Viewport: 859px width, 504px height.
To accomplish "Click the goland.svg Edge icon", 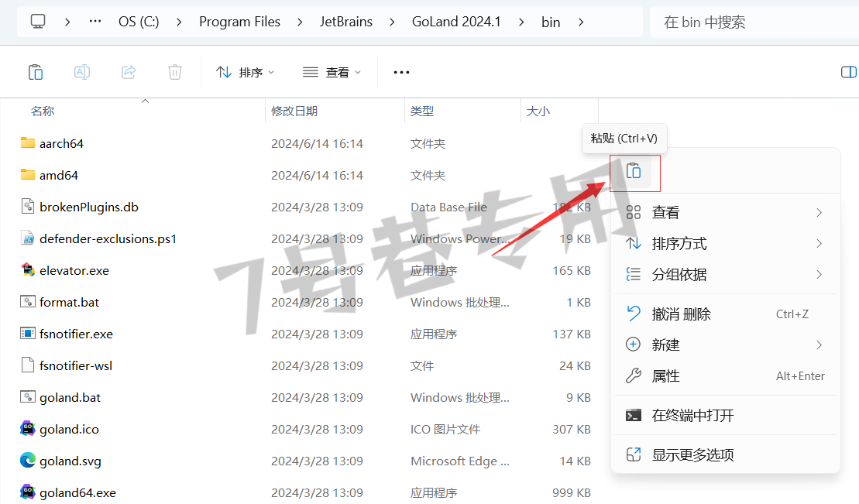I will [x=27, y=461].
